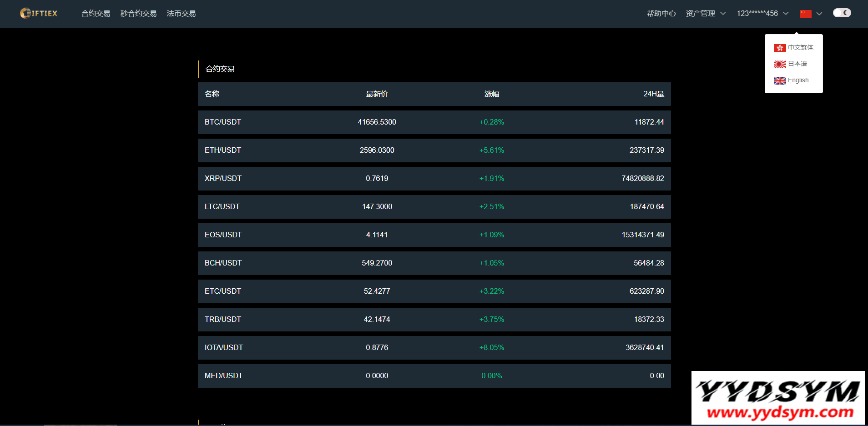Screen dimensions: 868x426
Task: Open the 帮助中心 link
Action: (661, 14)
